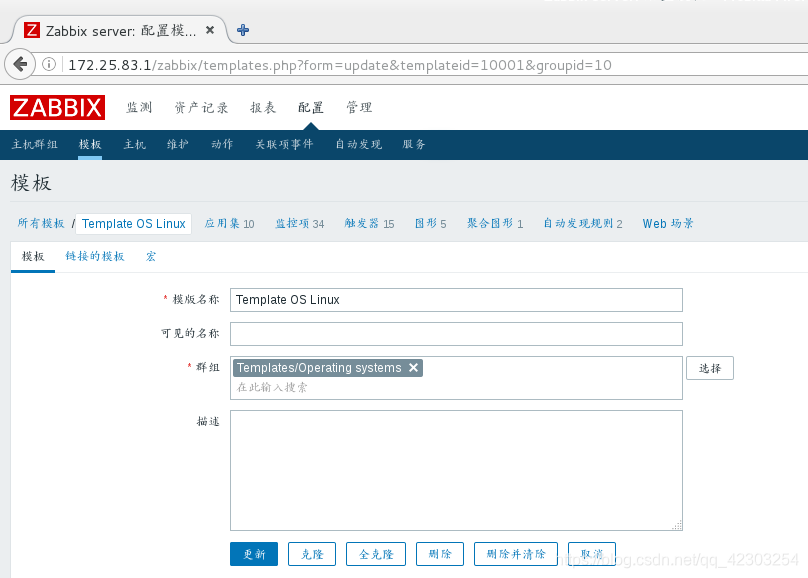808x578 pixels.
Task: Open 监控项 34 link
Action: tap(299, 224)
